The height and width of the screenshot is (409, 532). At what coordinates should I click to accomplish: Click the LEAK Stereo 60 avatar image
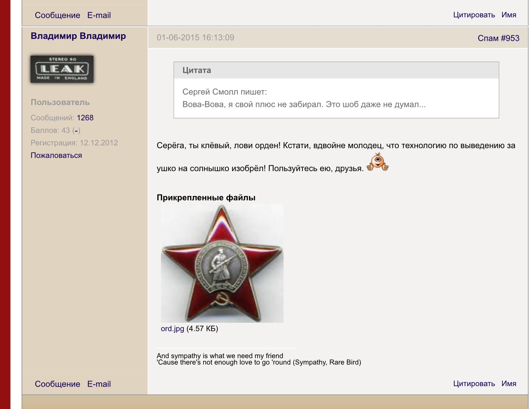click(x=62, y=69)
